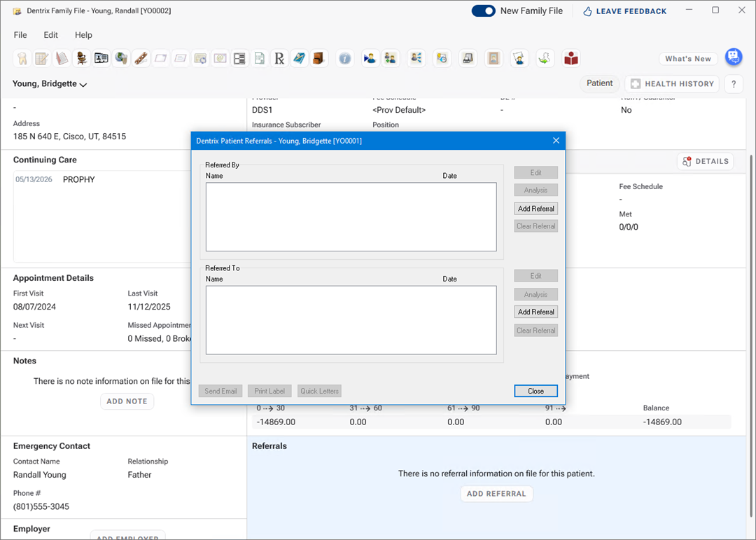Click the Office Manager chair icon
The height and width of the screenshot is (540, 756).
(82, 59)
